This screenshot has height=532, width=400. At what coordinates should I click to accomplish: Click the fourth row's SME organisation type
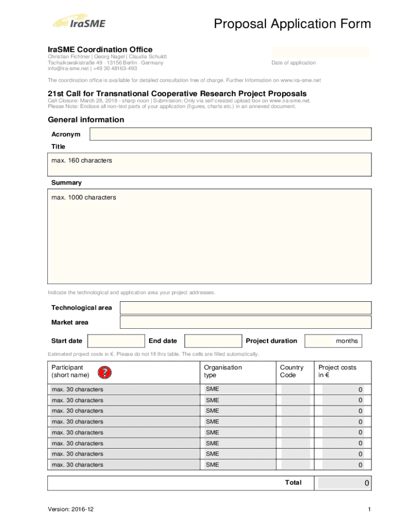coord(238,422)
